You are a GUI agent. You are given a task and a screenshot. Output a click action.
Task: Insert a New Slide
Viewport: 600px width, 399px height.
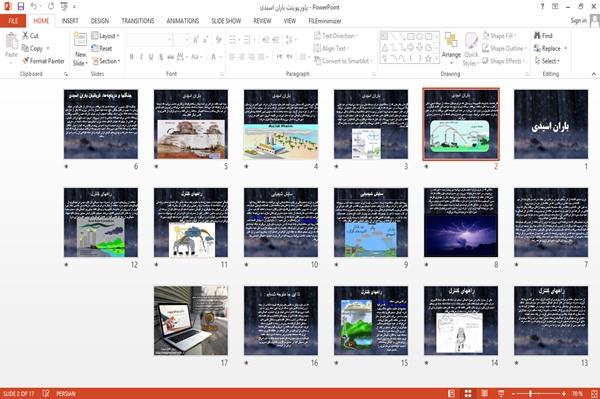pyautogui.click(x=80, y=49)
